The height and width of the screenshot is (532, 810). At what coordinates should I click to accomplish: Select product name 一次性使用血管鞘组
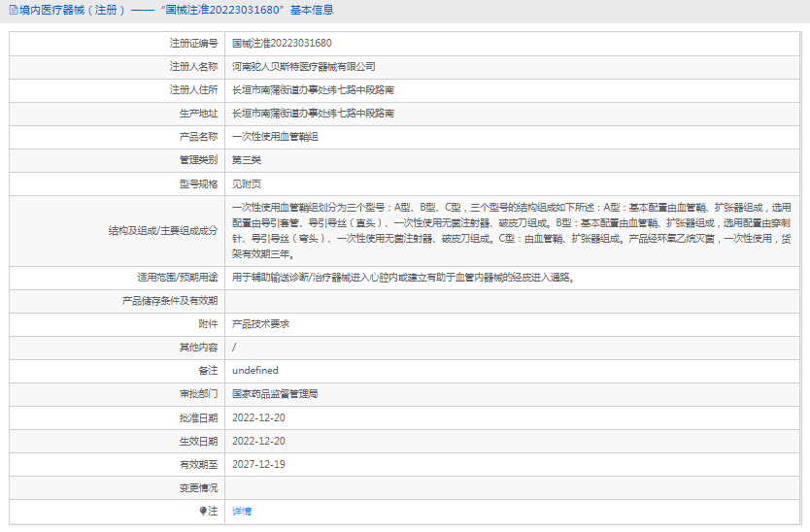point(275,136)
